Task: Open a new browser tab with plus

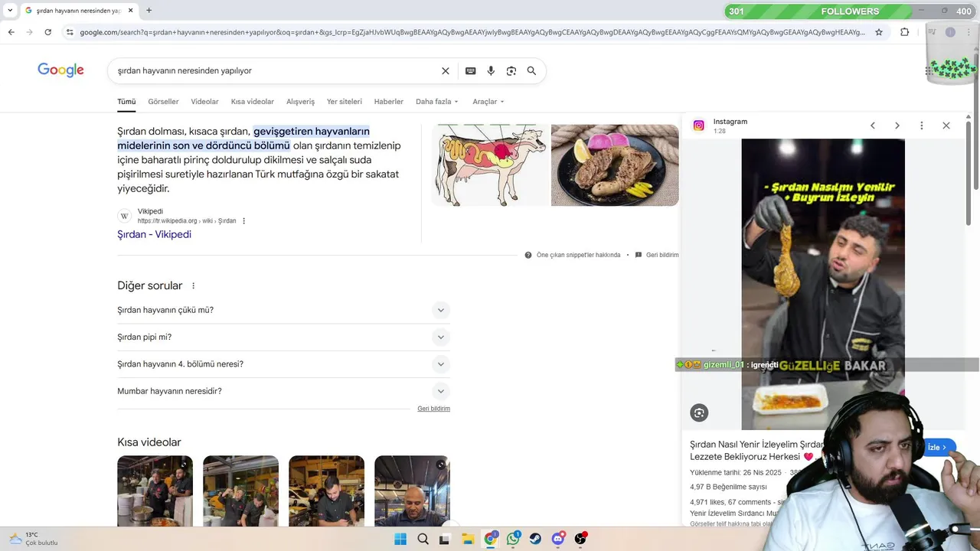Action: [x=149, y=11]
